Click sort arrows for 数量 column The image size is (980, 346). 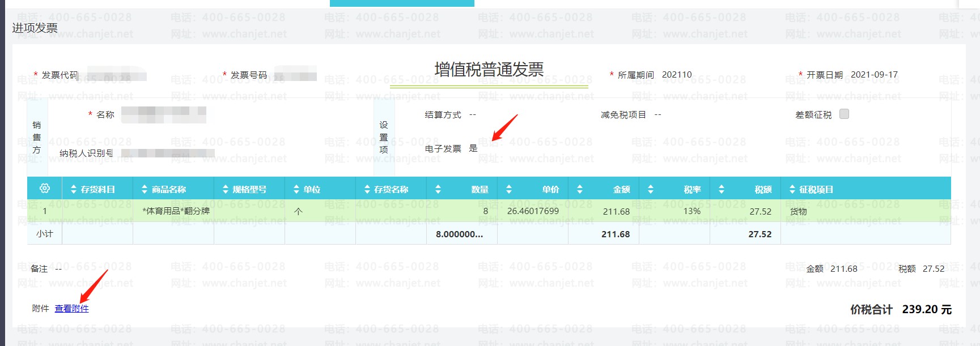(438, 190)
